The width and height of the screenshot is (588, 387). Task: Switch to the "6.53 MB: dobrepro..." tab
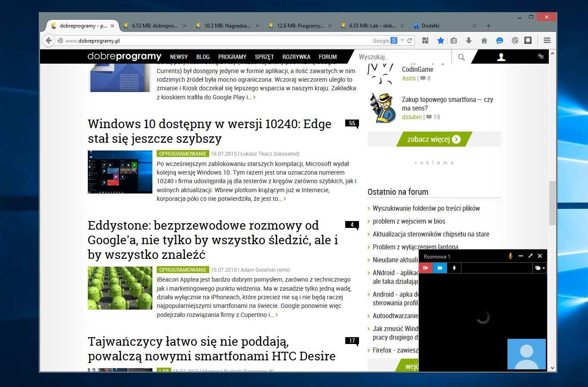[155, 26]
